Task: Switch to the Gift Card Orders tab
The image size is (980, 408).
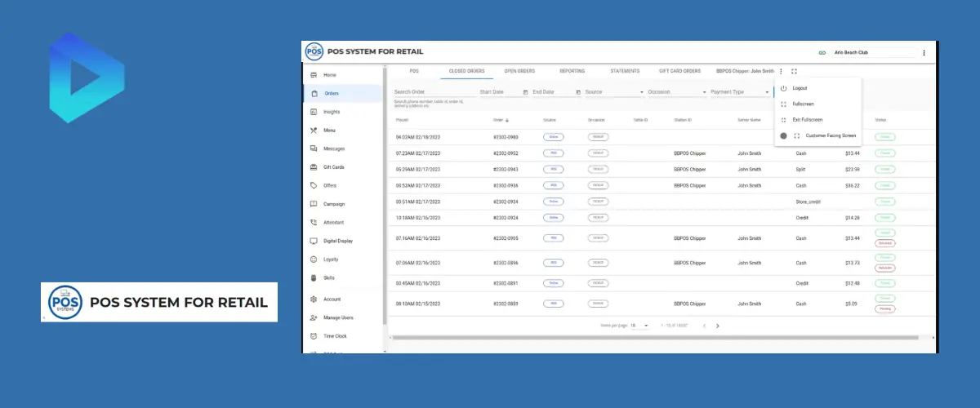Action: 680,71
